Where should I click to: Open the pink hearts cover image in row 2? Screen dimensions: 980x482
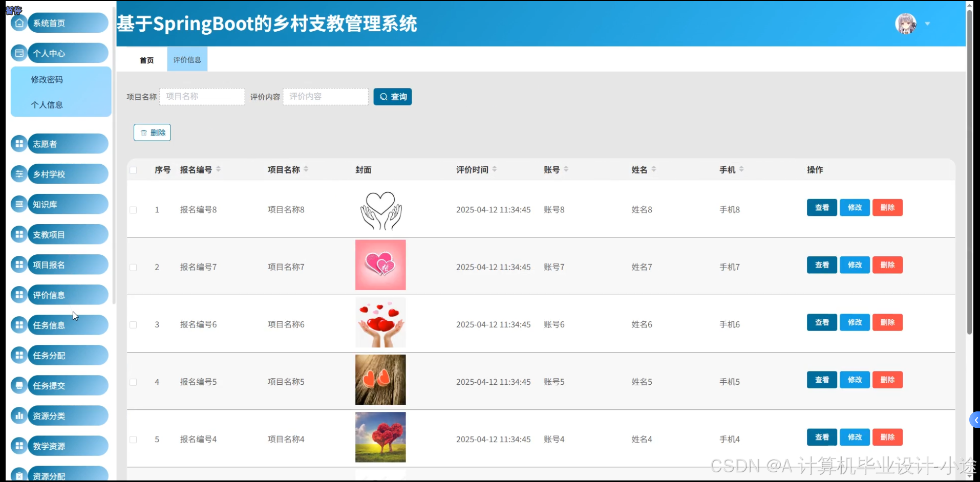[x=380, y=265]
